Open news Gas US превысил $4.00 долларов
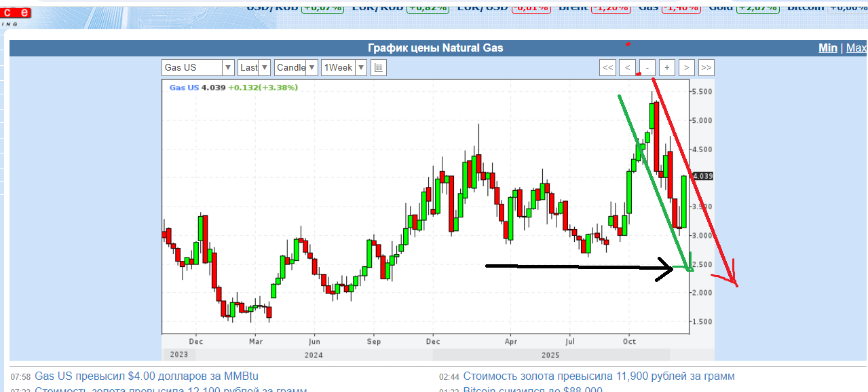 pos(147,376)
